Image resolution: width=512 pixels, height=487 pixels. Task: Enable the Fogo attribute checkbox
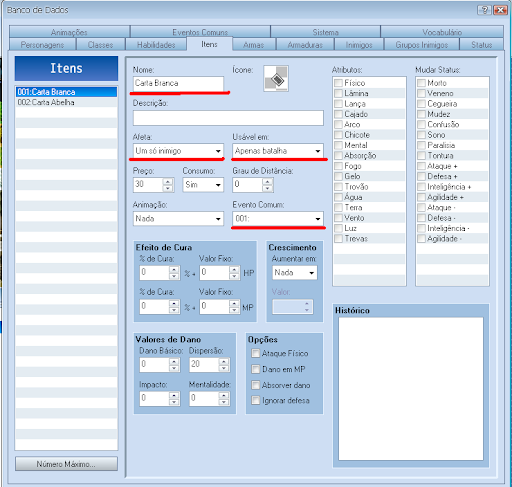[338, 166]
